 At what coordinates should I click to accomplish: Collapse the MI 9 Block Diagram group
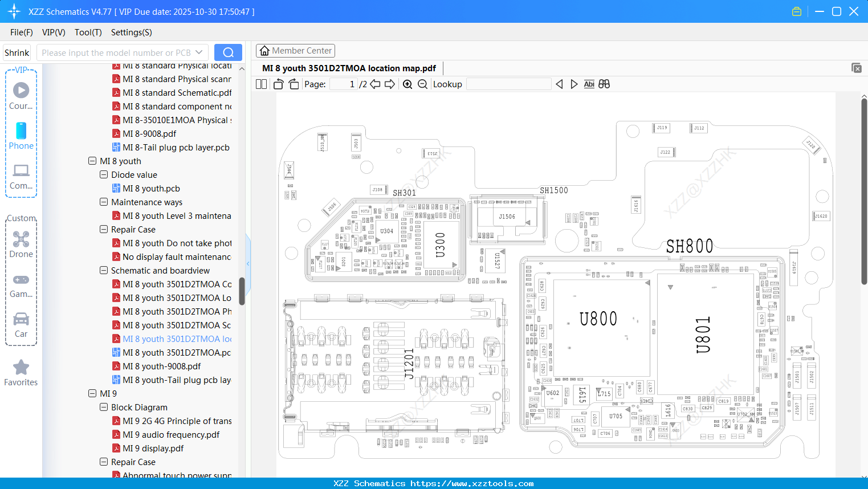coord(104,407)
